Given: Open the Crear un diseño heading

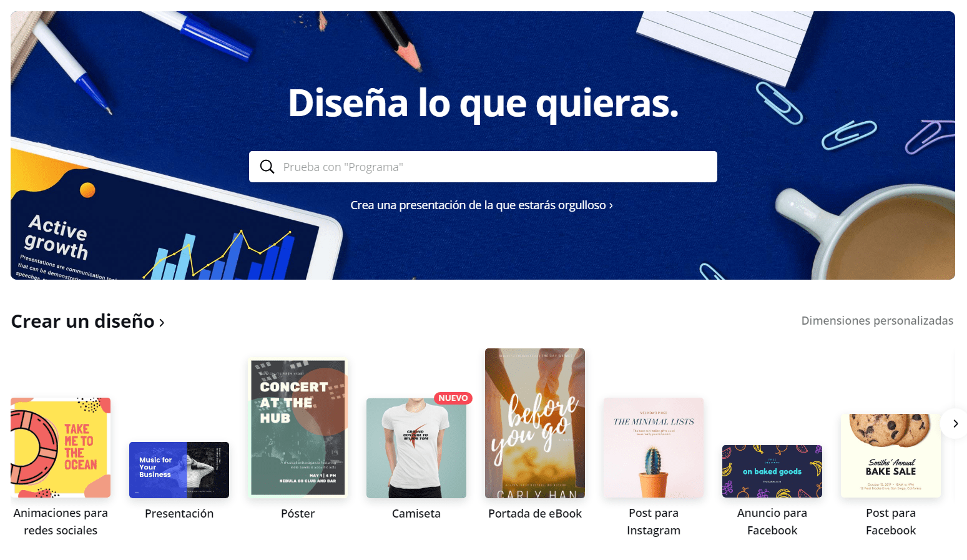Looking at the screenshot, I should coord(82,321).
